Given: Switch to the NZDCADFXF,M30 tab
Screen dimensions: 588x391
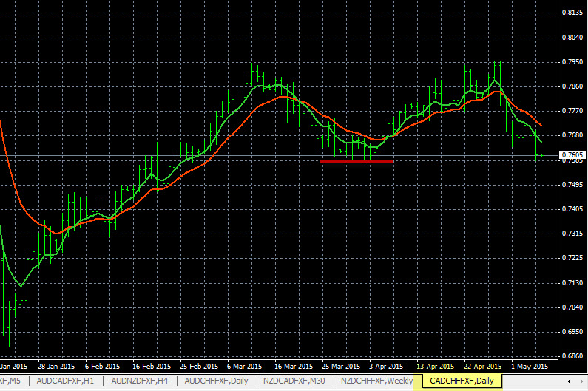Looking at the screenshot, I should [x=294, y=381].
